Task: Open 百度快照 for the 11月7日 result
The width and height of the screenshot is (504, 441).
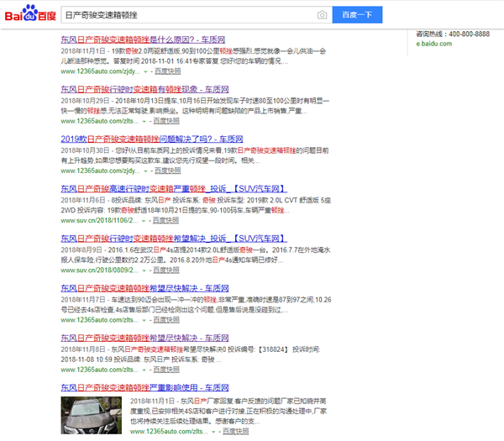Action: [x=166, y=320]
